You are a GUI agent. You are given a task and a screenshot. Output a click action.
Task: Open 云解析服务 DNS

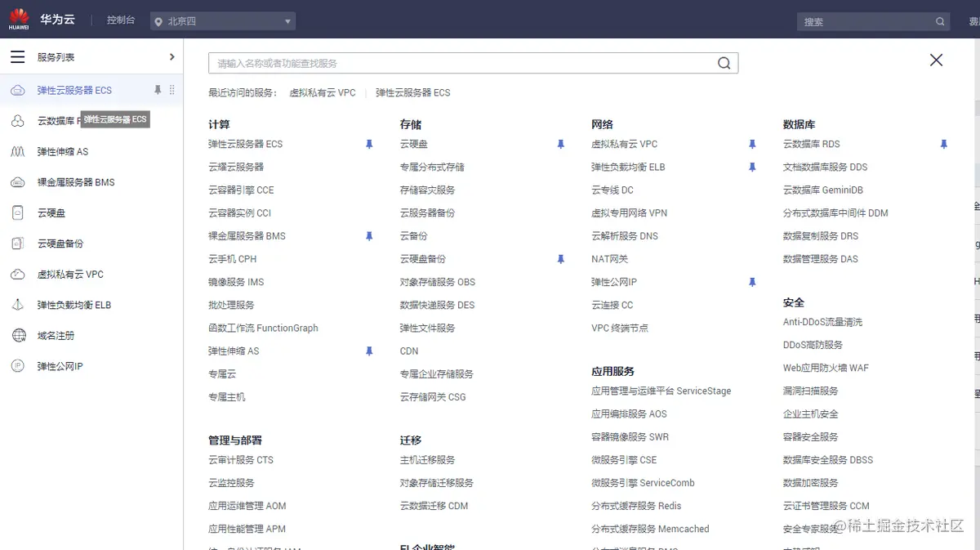coord(625,236)
